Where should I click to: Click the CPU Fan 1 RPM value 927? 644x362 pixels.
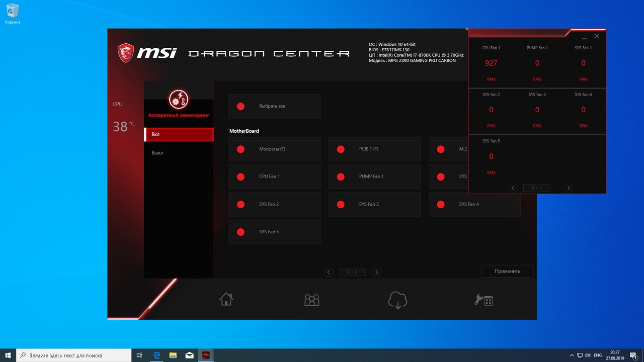[x=491, y=63]
